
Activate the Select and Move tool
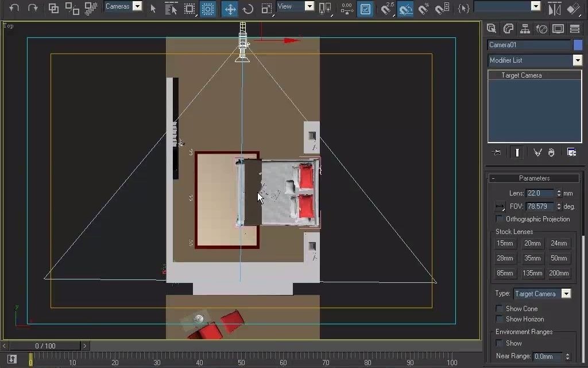(230, 9)
